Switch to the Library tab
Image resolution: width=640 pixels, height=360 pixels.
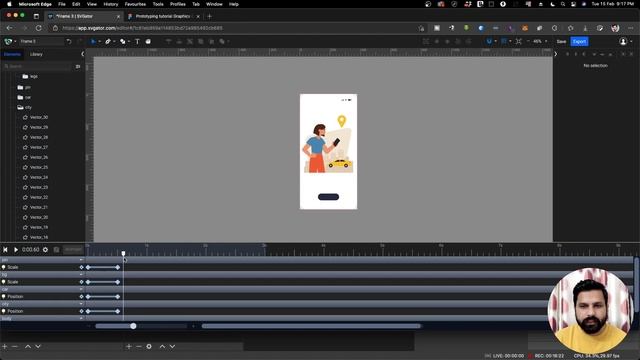pos(36,54)
